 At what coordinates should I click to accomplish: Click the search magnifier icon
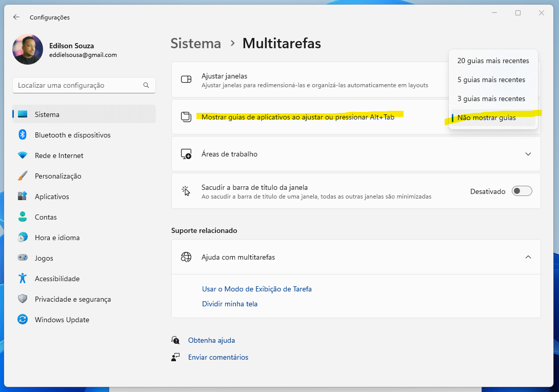(146, 85)
